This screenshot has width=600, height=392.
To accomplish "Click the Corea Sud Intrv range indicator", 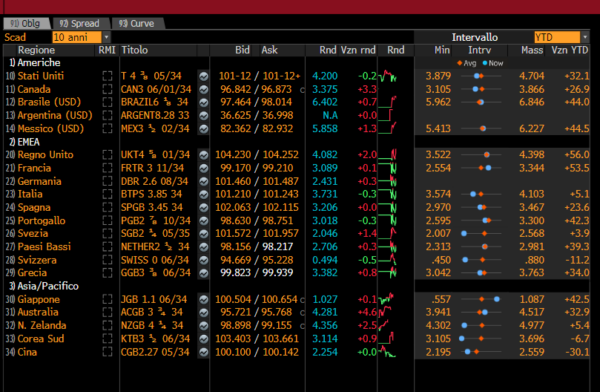I will tap(481, 339).
